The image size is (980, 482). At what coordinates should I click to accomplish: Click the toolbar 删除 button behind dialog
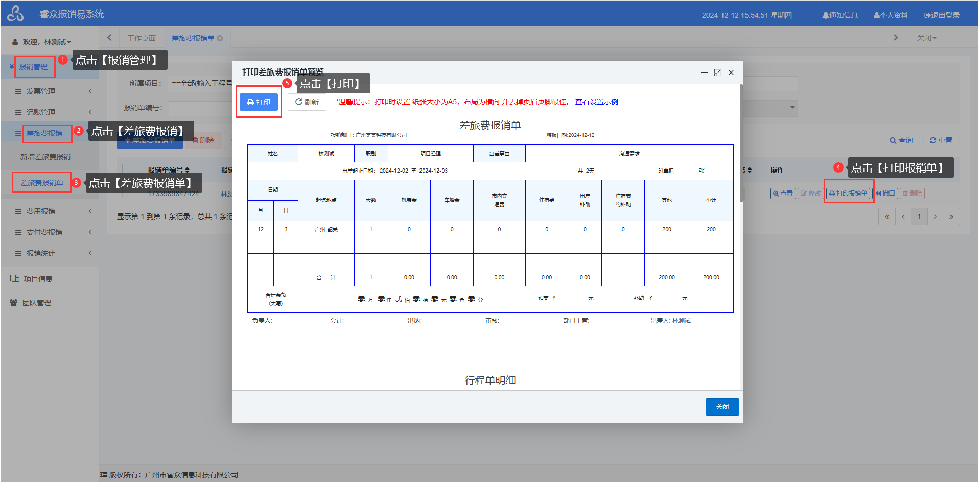[203, 140]
